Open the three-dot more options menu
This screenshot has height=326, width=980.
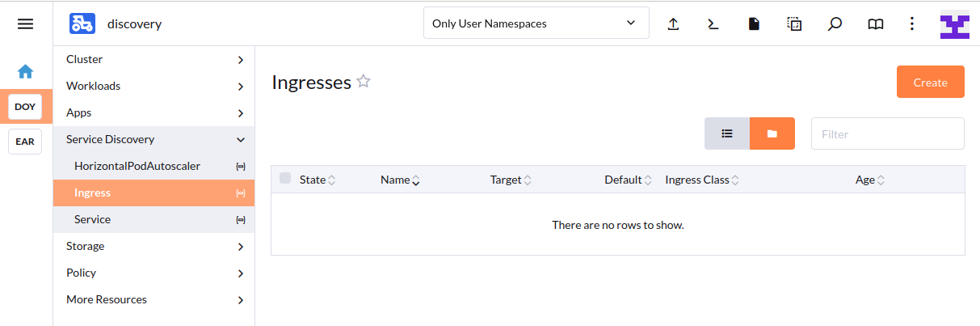[x=912, y=24]
